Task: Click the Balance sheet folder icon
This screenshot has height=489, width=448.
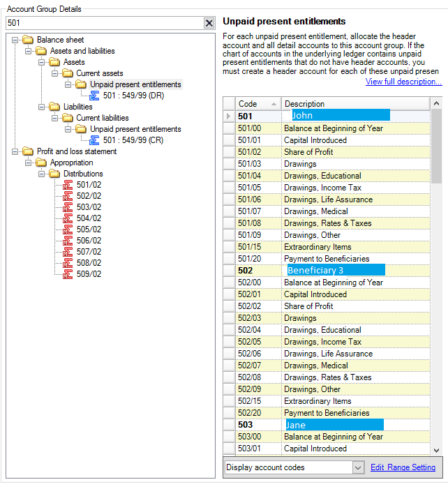Action: pyautogui.click(x=28, y=40)
